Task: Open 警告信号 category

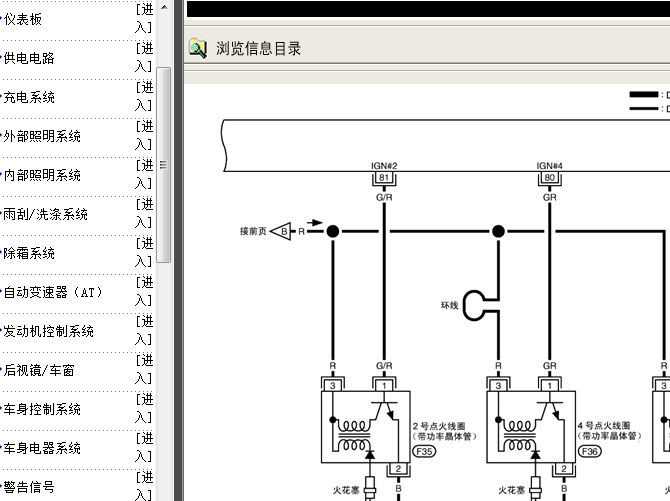Action: pos(29,486)
